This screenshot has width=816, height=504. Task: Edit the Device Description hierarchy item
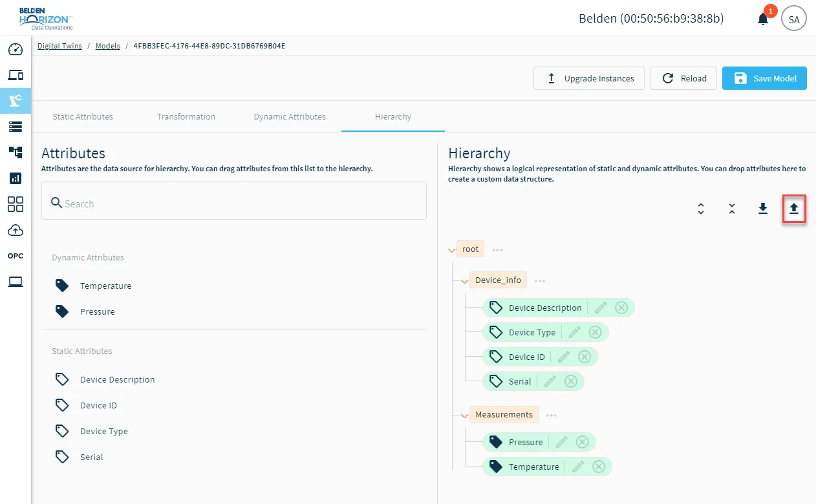coord(601,308)
